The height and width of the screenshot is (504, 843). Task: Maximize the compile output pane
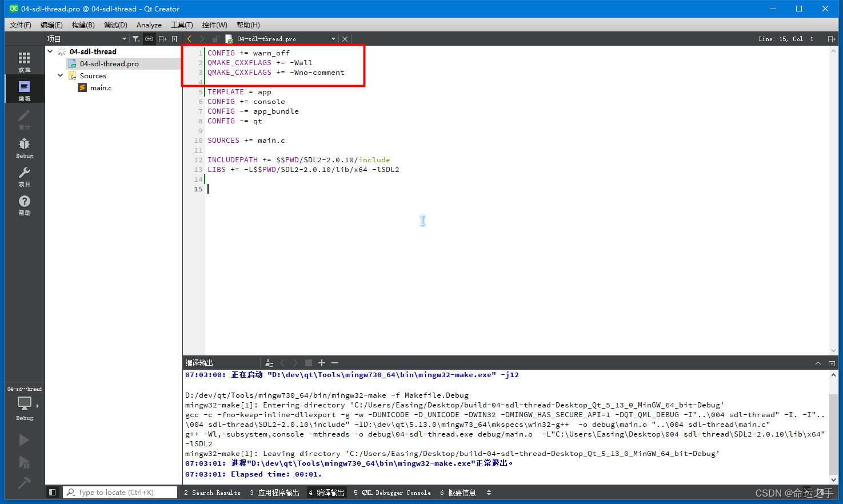coord(832,363)
